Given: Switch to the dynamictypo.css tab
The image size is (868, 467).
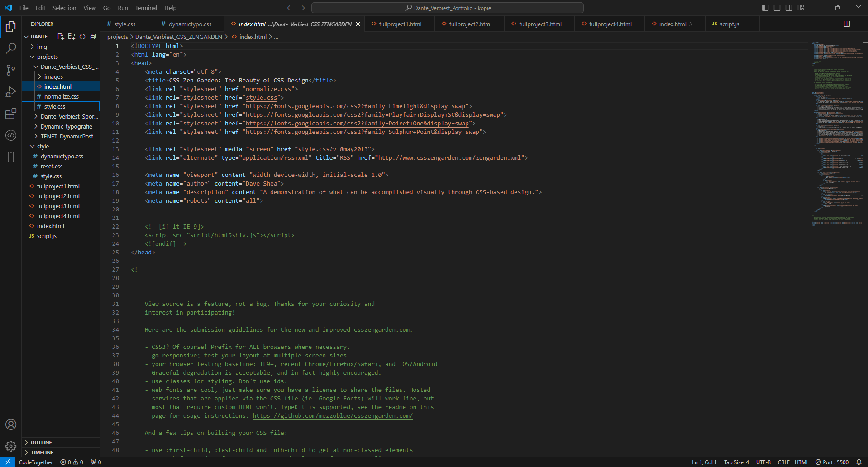Looking at the screenshot, I should pyautogui.click(x=190, y=24).
